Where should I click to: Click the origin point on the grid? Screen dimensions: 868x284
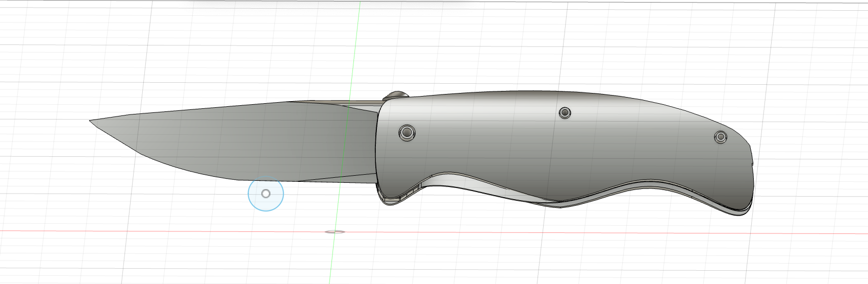335,232
